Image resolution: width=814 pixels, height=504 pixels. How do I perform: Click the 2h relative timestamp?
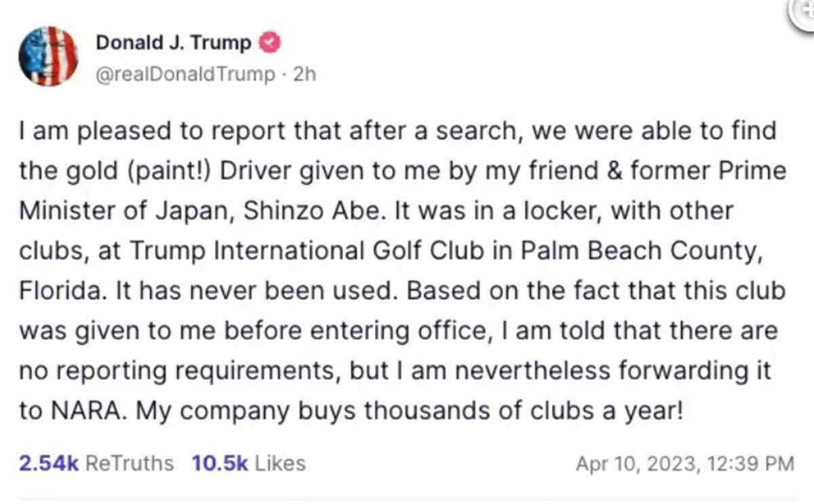(304, 73)
